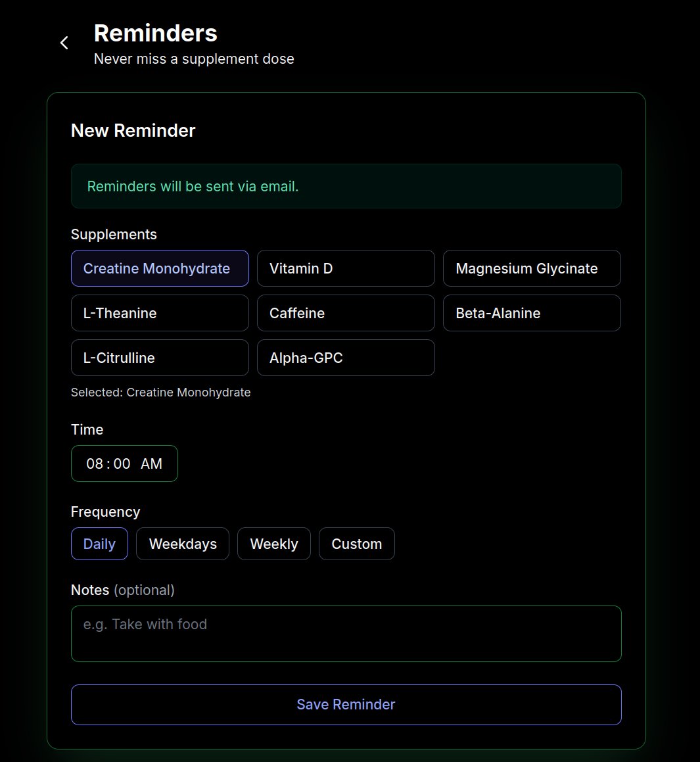
Task: Click the 'Reminders will be sent via email' notice
Action: (x=346, y=186)
